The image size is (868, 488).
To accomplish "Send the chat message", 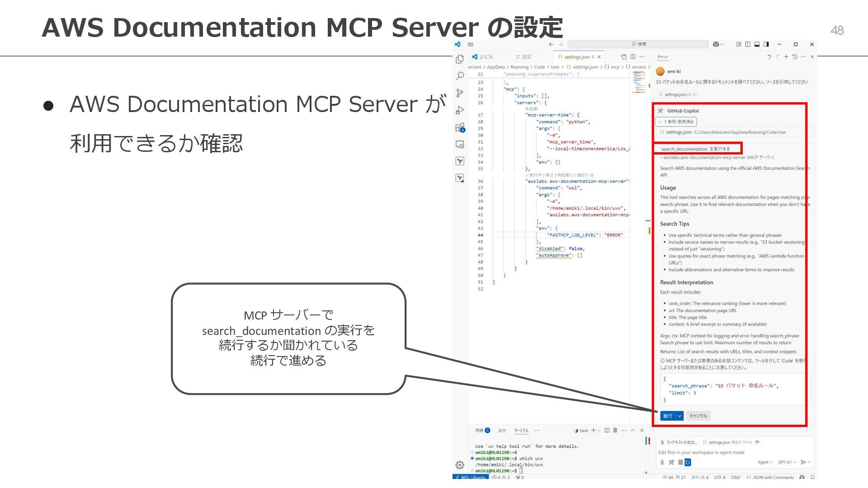I will pyautogui.click(x=803, y=462).
